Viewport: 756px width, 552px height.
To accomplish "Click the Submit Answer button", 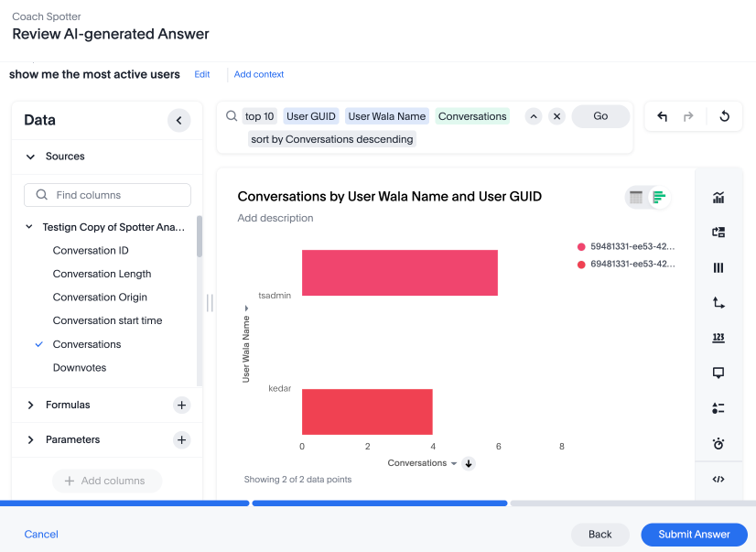I will point(694,535).
